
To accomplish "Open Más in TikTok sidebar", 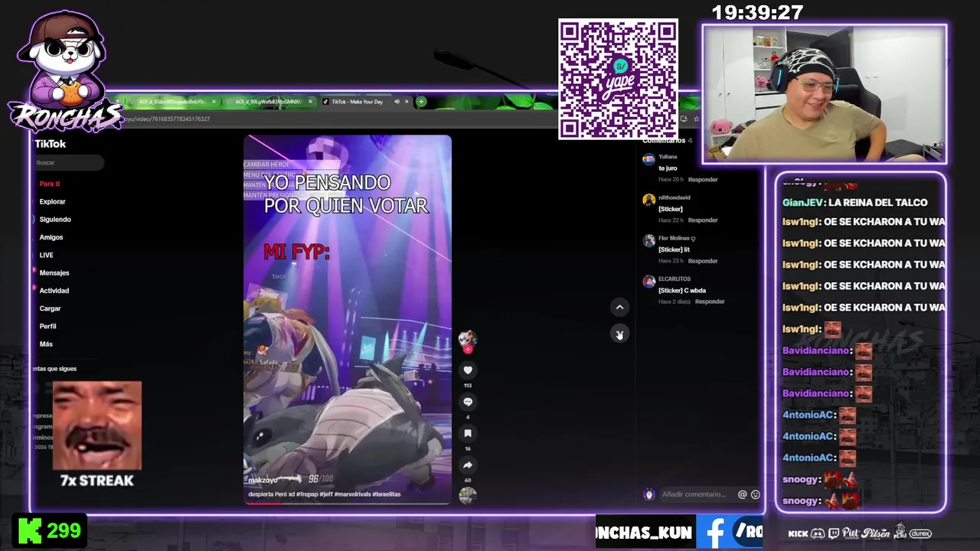I will click(x=46, y=344).
